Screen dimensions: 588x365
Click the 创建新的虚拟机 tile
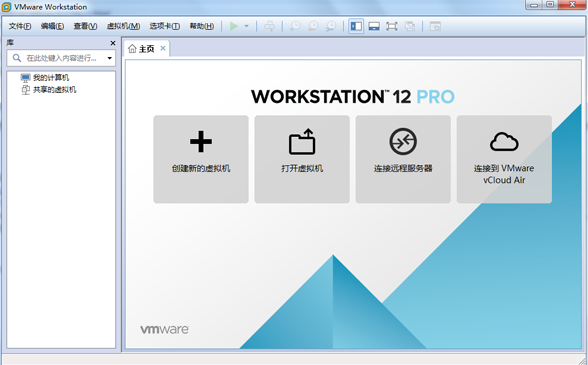(201, 159)
